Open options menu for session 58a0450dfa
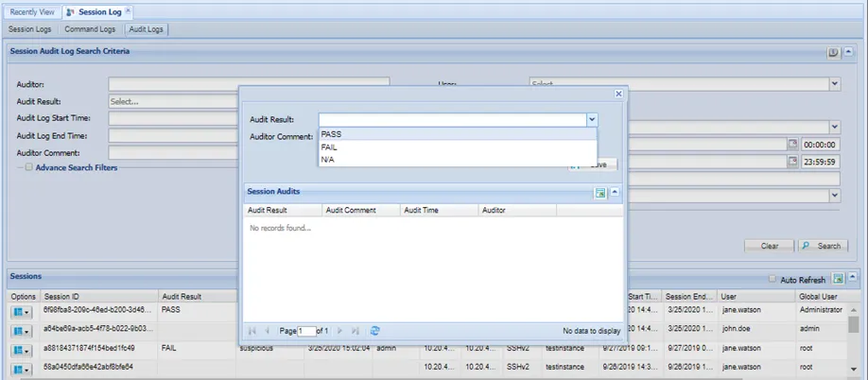Image resolution: width=868 pixels, height=380 pixels. pos(20,369)
